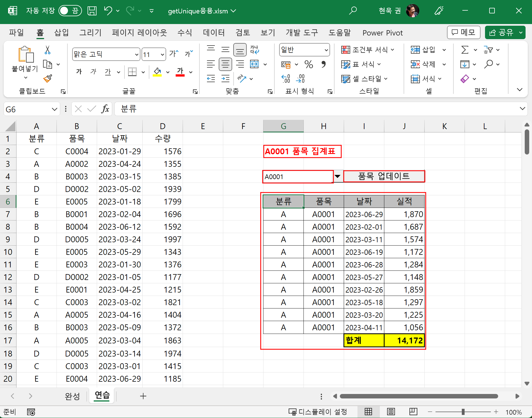Open the font name dropdown
This screenshot has height=418, width=532.
coord(136,54)
